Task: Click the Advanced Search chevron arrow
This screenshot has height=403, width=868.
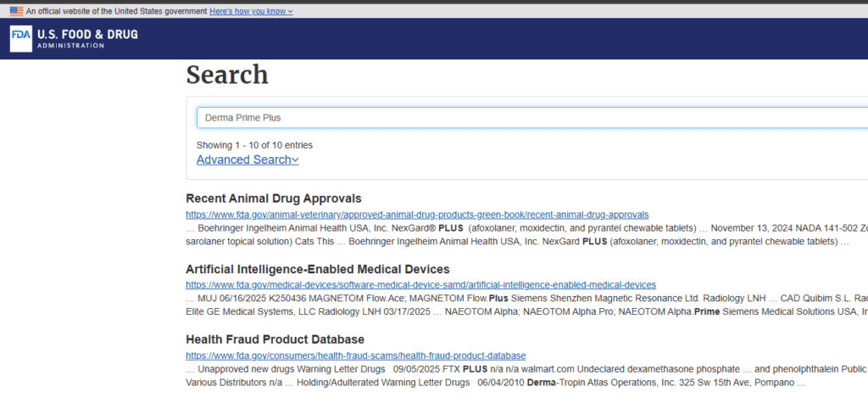Action: tap(295, 160)
